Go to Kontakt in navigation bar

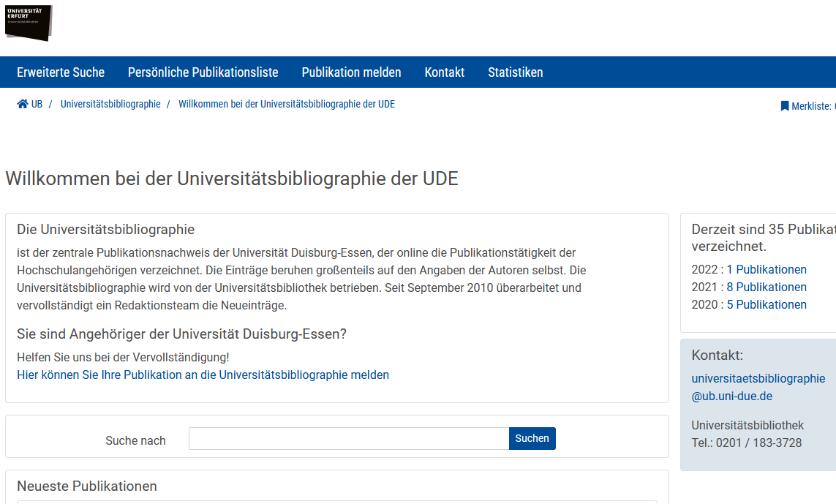point(444,72)
